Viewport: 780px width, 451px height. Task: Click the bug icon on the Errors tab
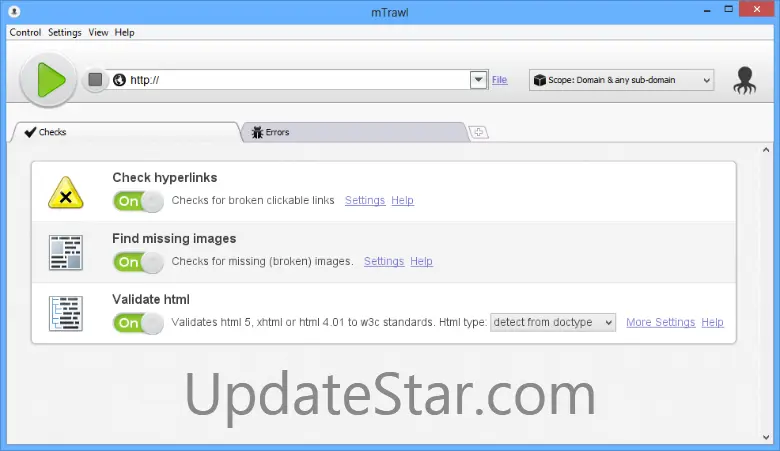point(257,132)
